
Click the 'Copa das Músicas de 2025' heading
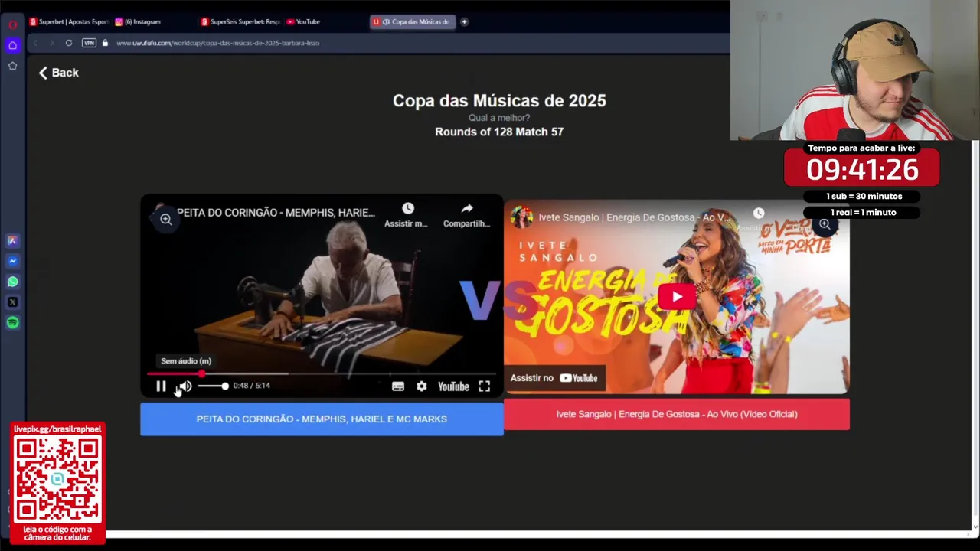coord(499,100)
